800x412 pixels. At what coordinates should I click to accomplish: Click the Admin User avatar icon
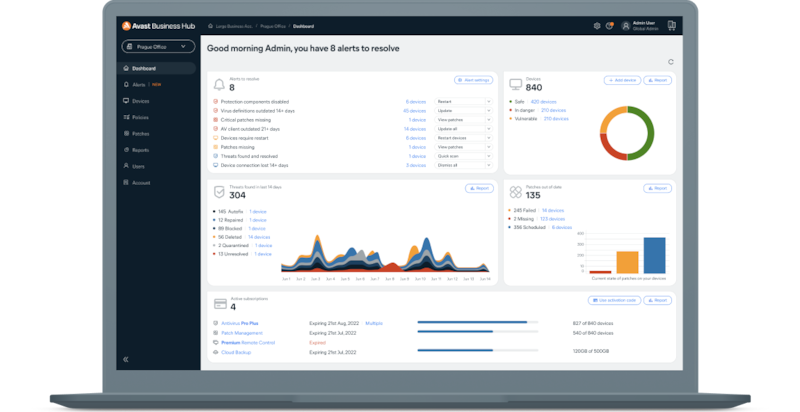pos(626,26)
